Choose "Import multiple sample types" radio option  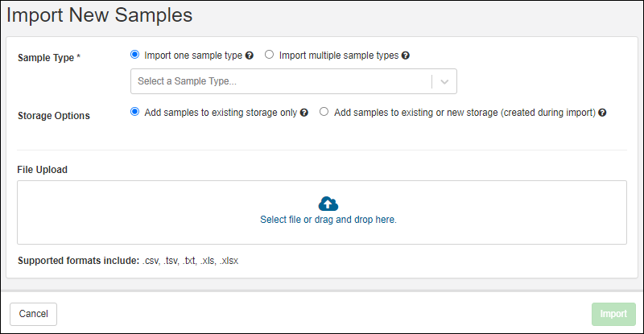[270, 56]
